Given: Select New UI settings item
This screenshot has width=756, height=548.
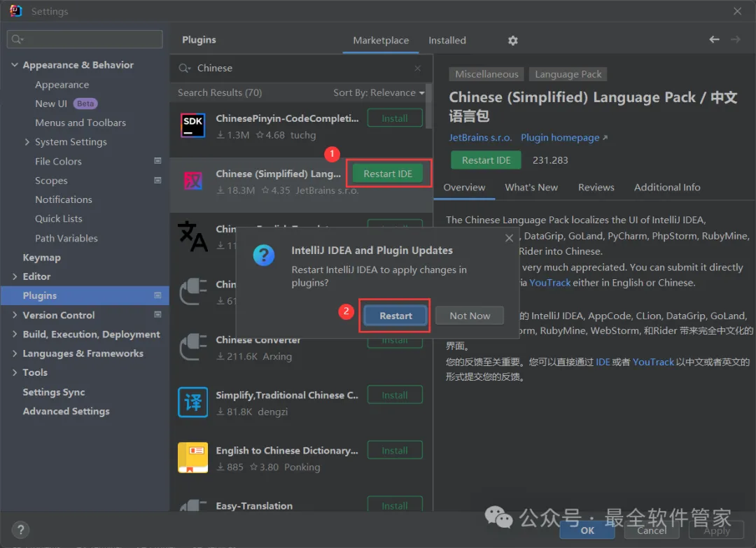Looking at the screenshot, I should (x=50, y=104).
